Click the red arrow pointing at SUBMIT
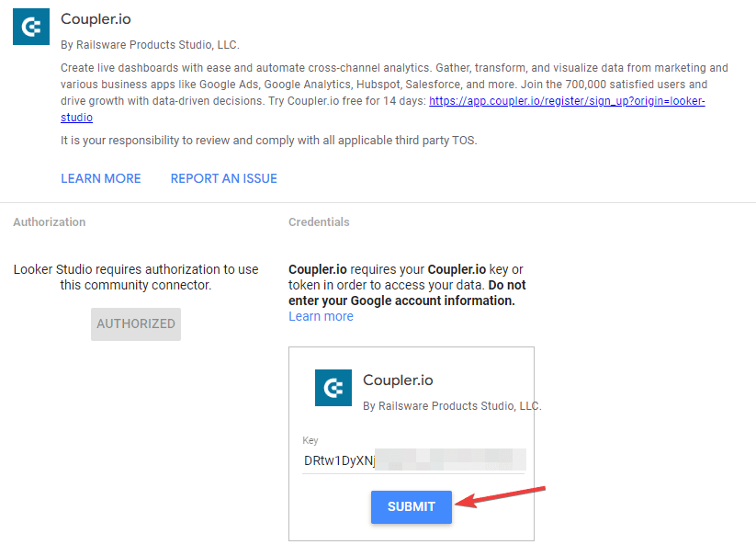This screenshot has width=756, height=556. coord(502,494)
